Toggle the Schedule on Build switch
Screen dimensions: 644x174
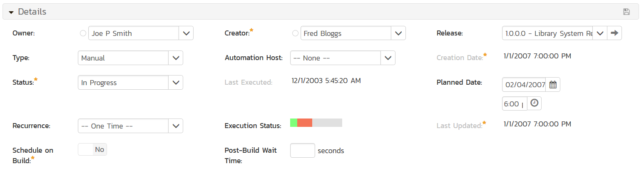tap(92, 149)
